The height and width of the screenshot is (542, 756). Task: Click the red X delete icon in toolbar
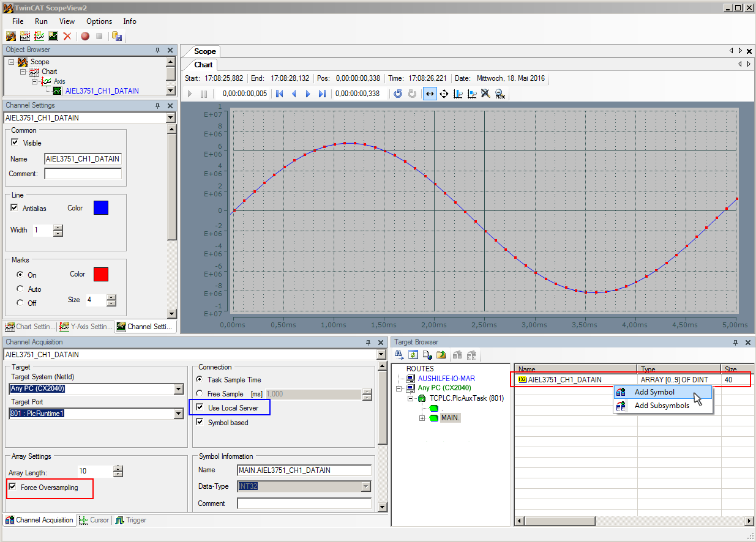point(67,37)
